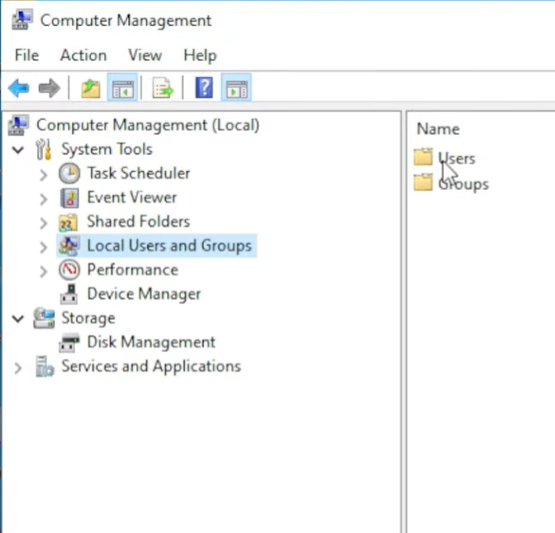Click the Export List toolbar icon
This screenshot has height=533, width=555.
(x=163, y=88)
